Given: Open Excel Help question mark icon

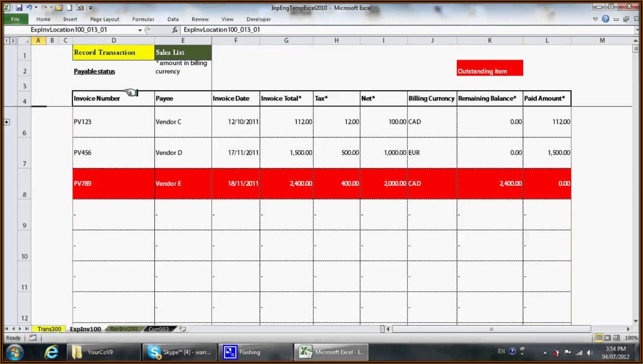Looking at the screenshot, I should pos(605,19).
